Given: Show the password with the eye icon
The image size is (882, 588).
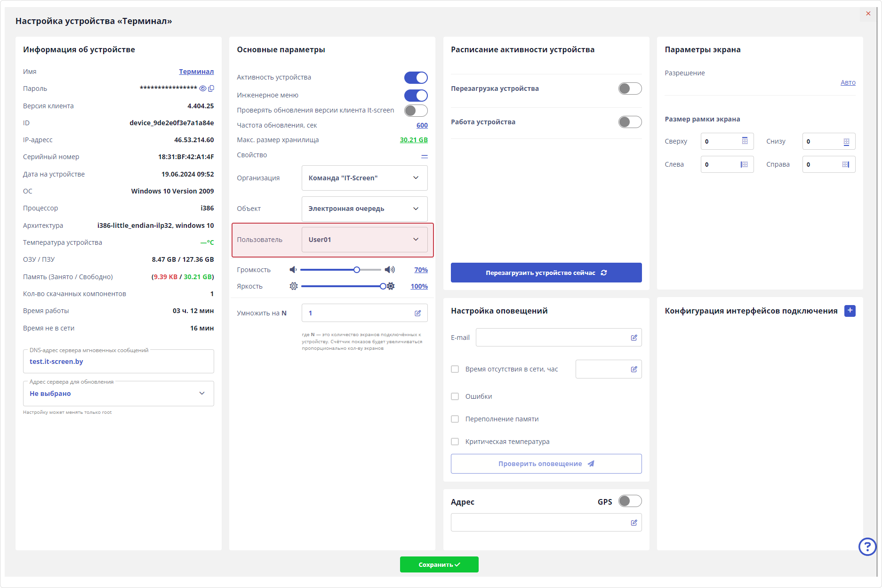Looking at the screenshot, I should click(203, 89).
